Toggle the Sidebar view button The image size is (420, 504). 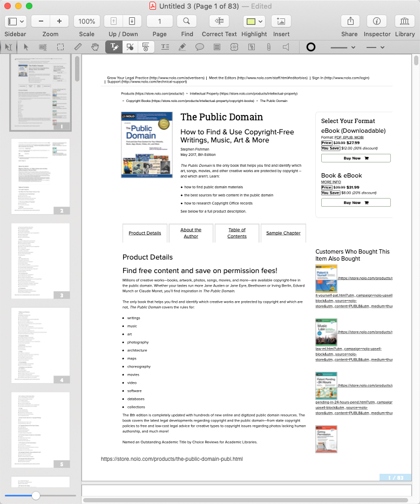coord(12,21)
